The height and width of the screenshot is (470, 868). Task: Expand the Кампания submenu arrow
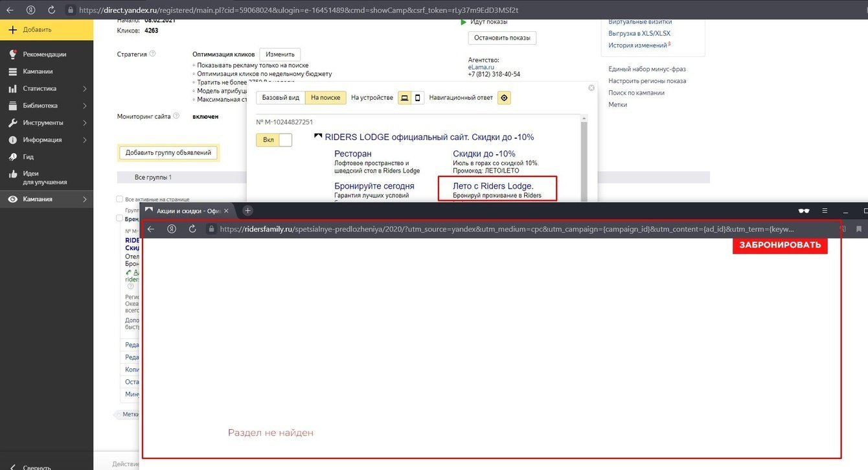click(85, 200)
